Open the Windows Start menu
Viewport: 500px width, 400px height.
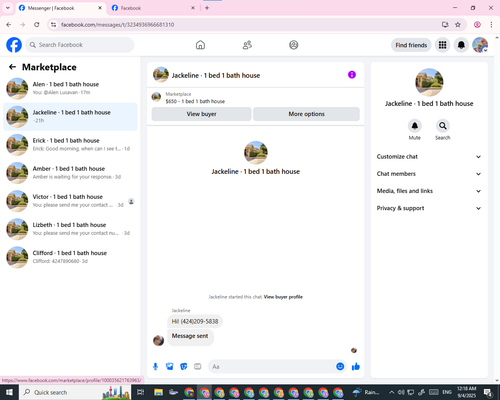tap(9, 392)
